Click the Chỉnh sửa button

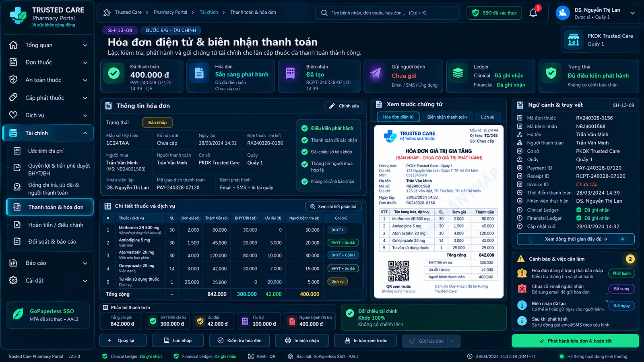click(x=344, y=106)
